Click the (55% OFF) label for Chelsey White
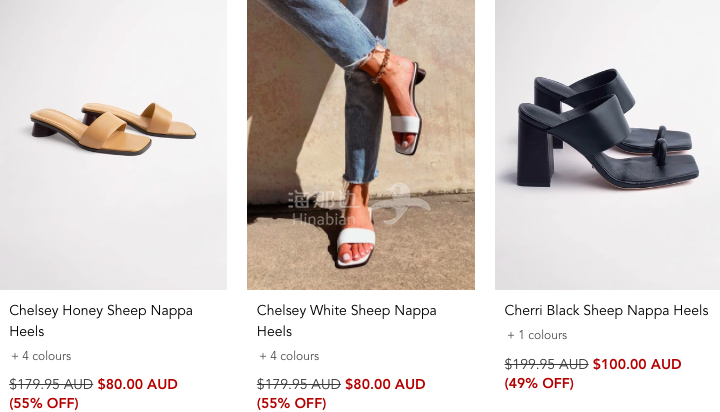720x412 pixels. (x=292, y=403)
